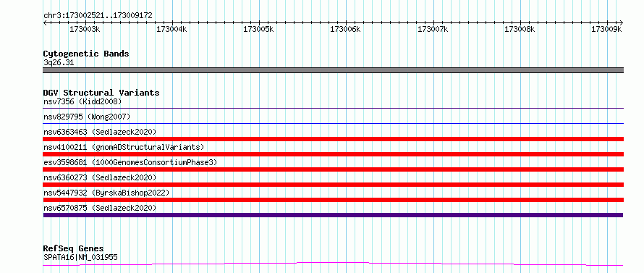This screenshot has height=273, width=644.
Task: Click the 173008k ruler tick label
Action: (520, 29)
